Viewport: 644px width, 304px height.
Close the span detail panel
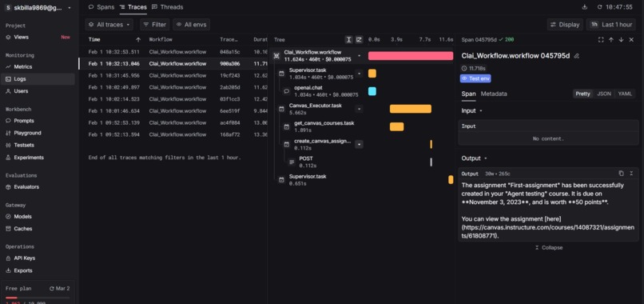coord(631,39)
